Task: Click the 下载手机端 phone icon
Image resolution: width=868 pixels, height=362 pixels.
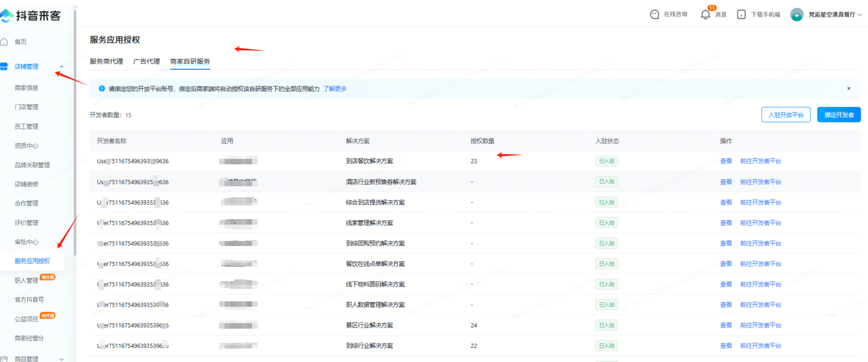Action: [742, 15]
